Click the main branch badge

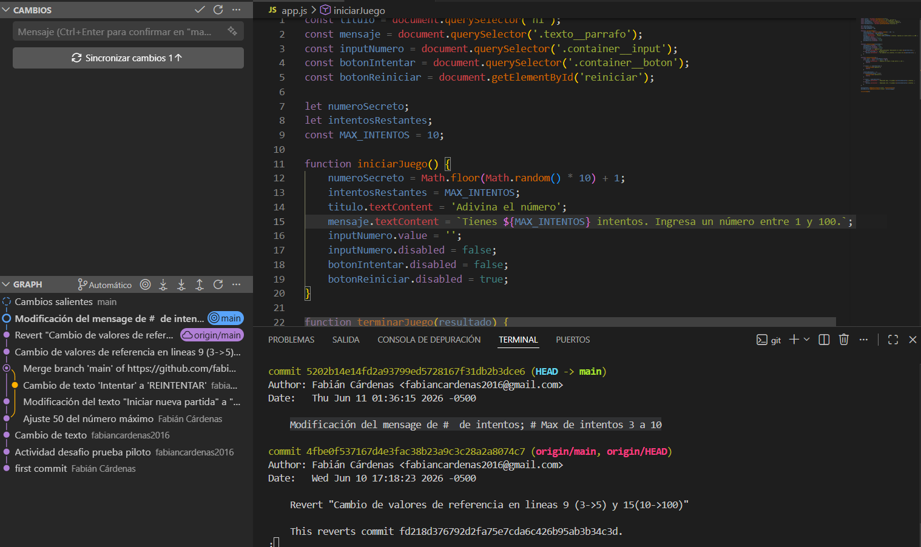coord(226,318)
